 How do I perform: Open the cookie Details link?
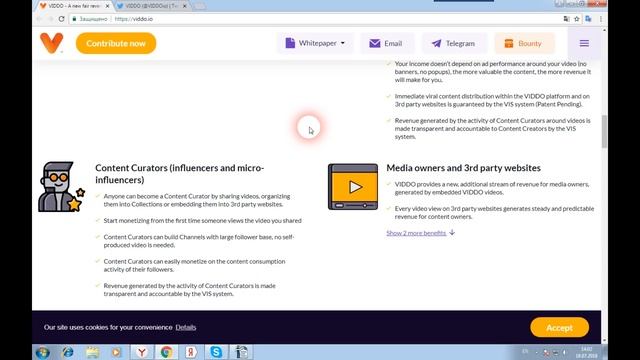pyautogui.click(x=186, y=327)
